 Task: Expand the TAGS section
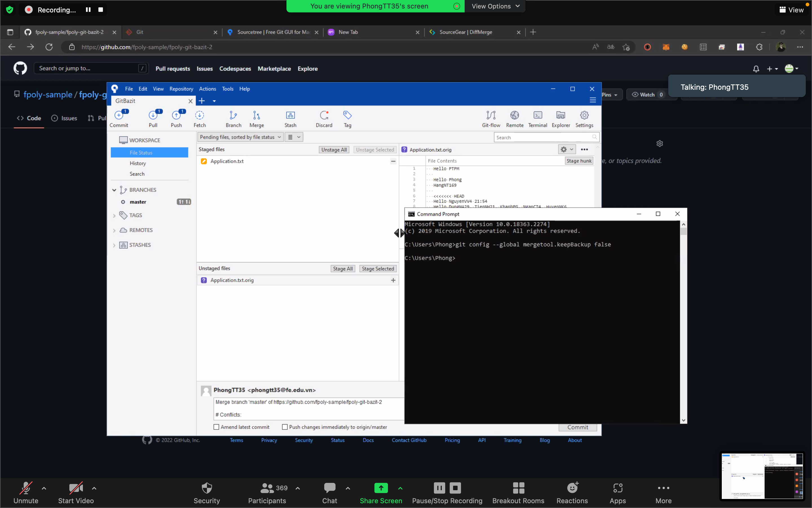[114, 216]
